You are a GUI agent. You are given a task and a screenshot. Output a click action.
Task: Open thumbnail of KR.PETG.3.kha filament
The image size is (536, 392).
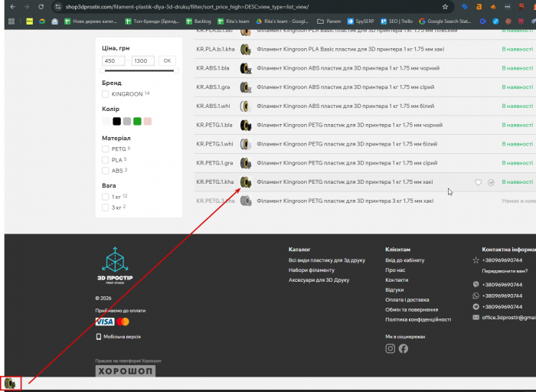246,201
